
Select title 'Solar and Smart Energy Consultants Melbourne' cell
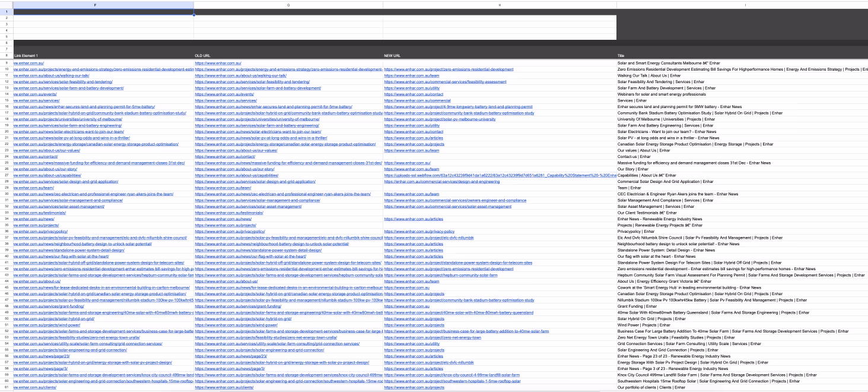(668, 63)
